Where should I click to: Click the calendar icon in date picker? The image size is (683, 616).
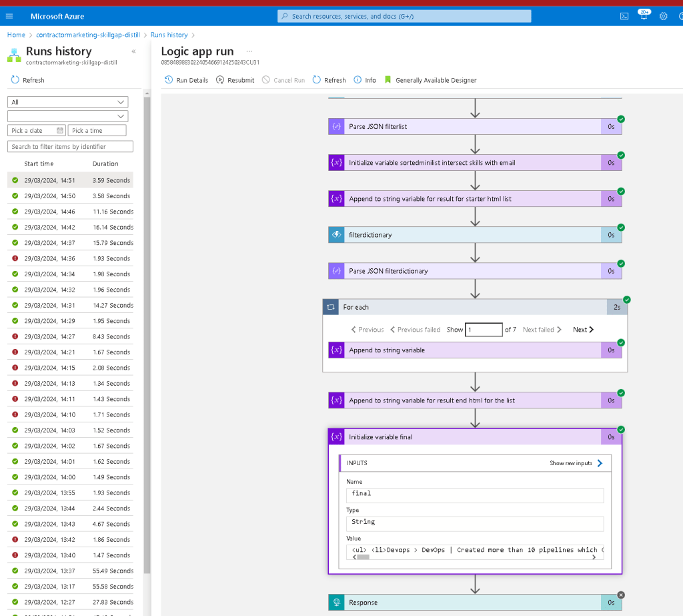point(60,130)
